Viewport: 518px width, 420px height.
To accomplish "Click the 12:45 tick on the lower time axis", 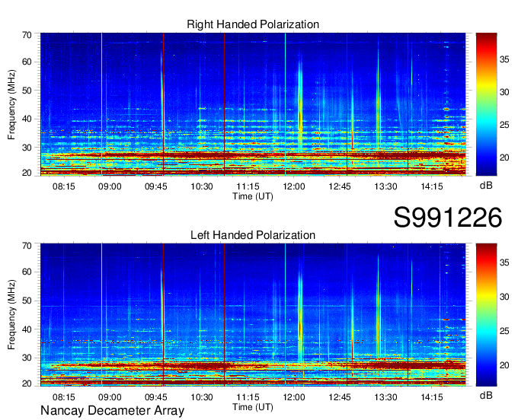I will tap(340, 397).
